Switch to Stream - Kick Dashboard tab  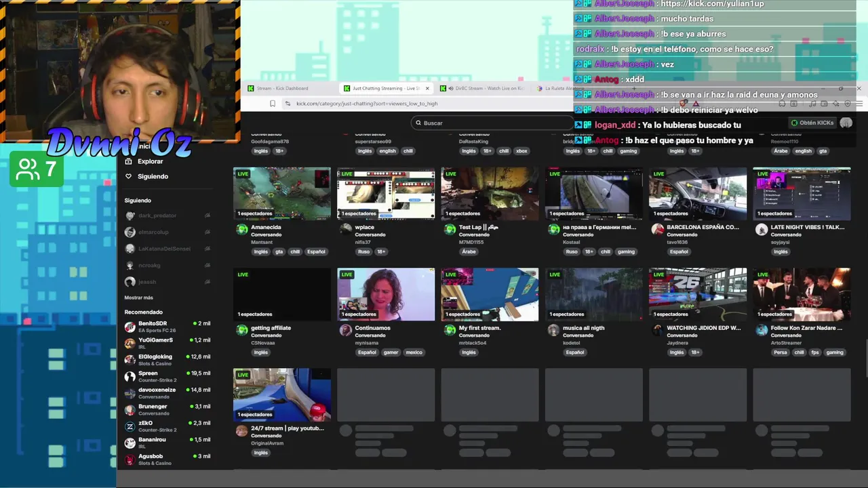(288, 88)
